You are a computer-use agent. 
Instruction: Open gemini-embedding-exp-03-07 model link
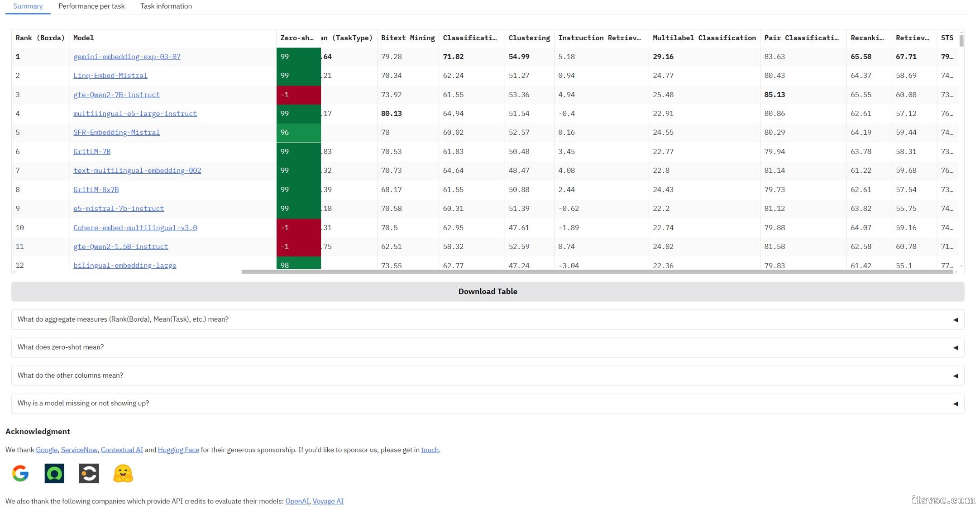tap(127, 57)
